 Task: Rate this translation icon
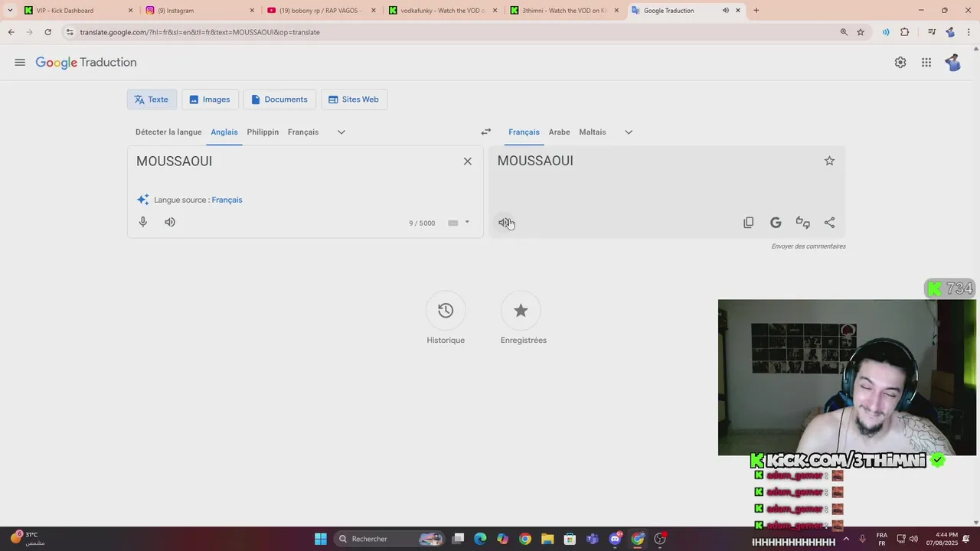tap(802, 223)
